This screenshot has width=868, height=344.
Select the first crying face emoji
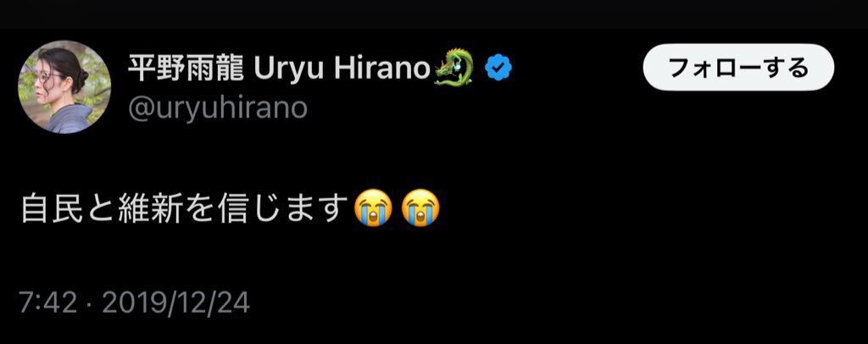(374, 208)
